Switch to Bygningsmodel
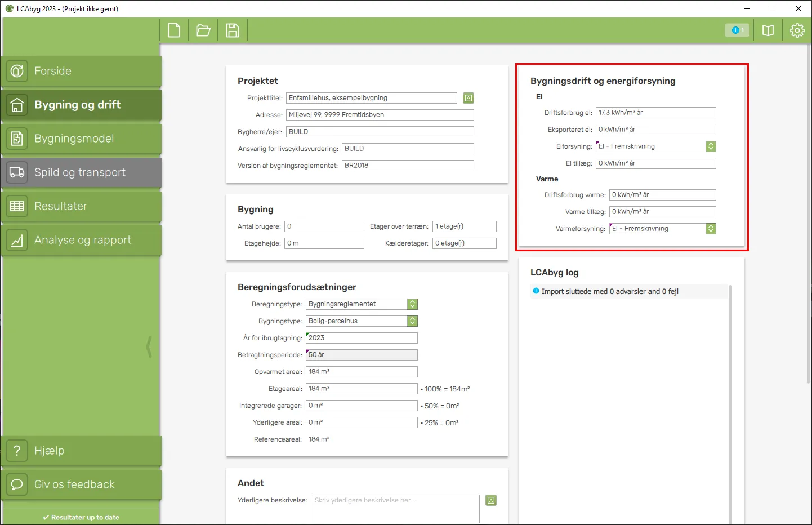The height and width of the screenshot is (525, 812). tap(81, 139)
